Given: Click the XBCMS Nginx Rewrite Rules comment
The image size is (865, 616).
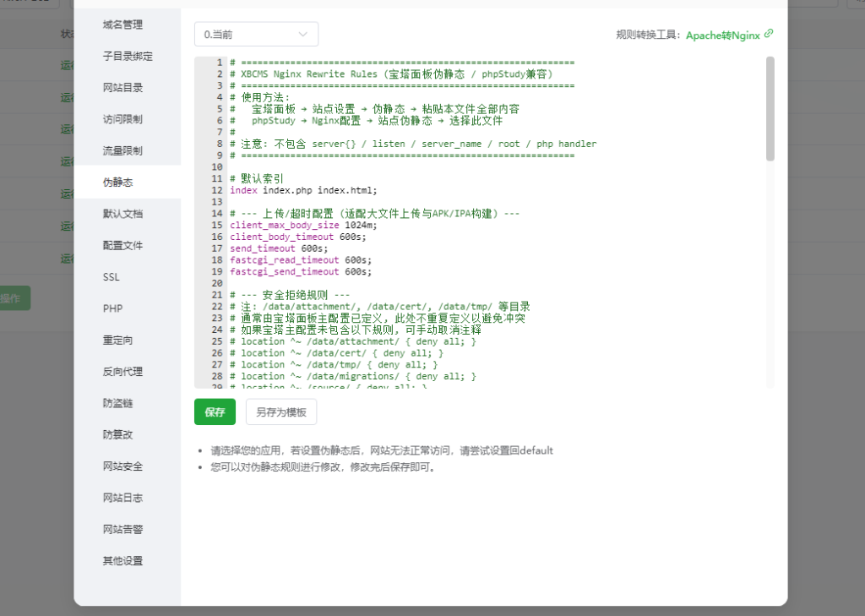Looking at the screenshot, I should [391, 74].
